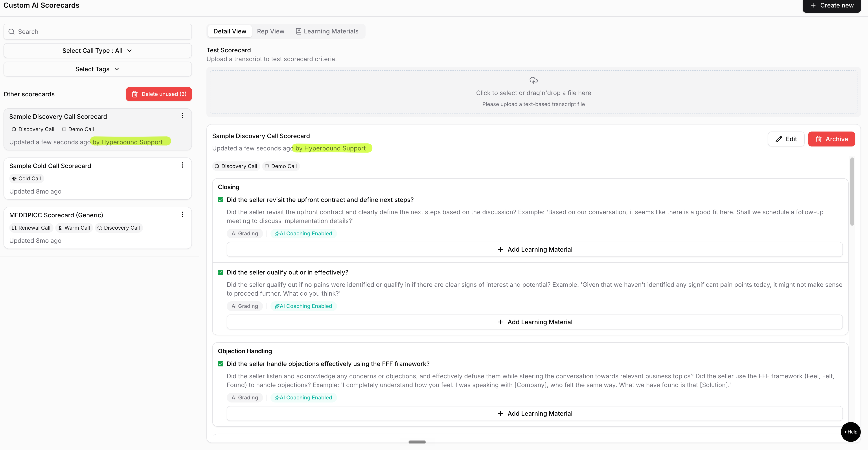The image size is (868, 450).
Task: Click Discovery Call tag on MEDDPICC card
Action: [119, 228]
